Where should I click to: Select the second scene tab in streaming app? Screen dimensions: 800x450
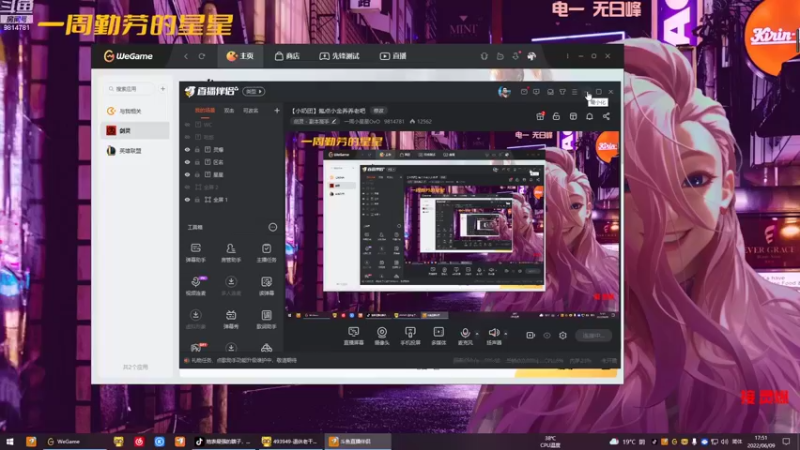point(229,111)
